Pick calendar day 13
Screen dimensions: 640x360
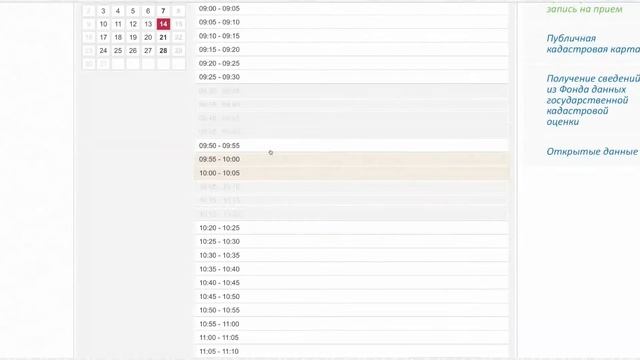pos(148,24)
